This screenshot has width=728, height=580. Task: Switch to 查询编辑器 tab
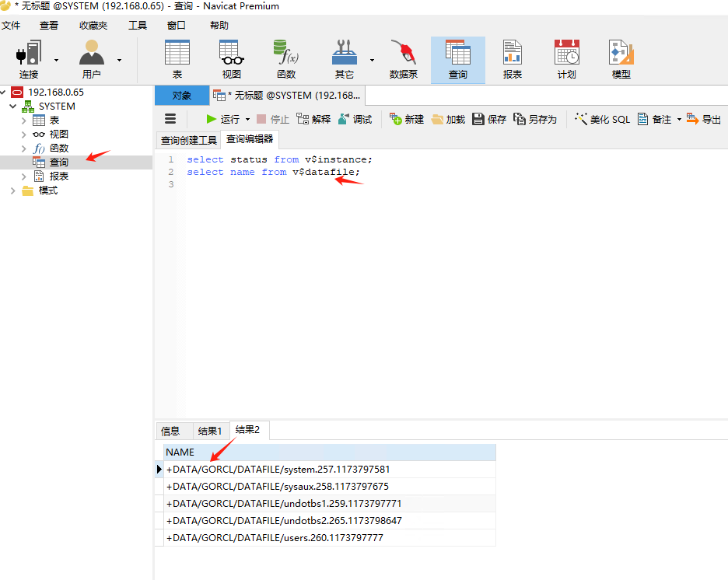250,139
